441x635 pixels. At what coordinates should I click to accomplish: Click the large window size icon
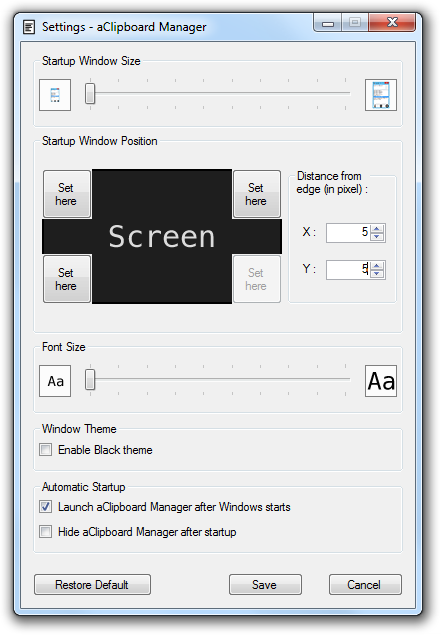[x=381, y=95]
